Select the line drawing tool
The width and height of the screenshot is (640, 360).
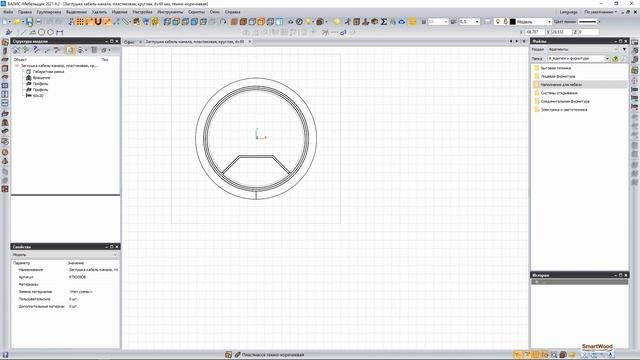(23, 32)
